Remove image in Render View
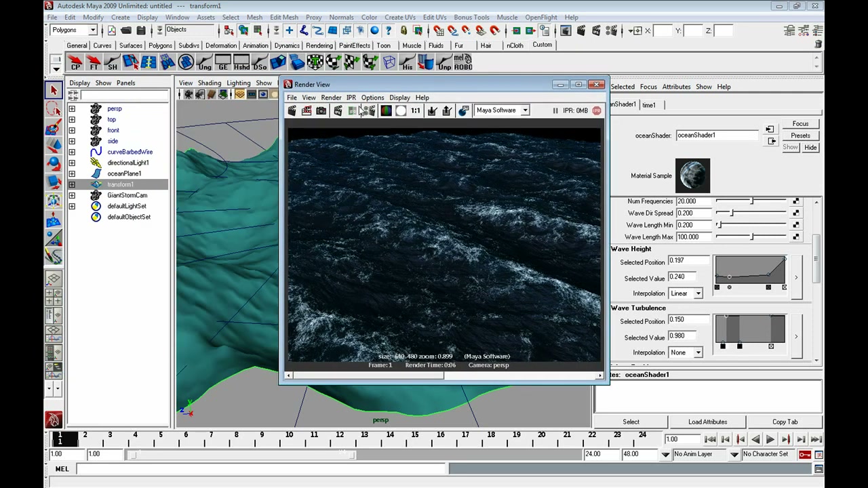 [x=447, y=110]
